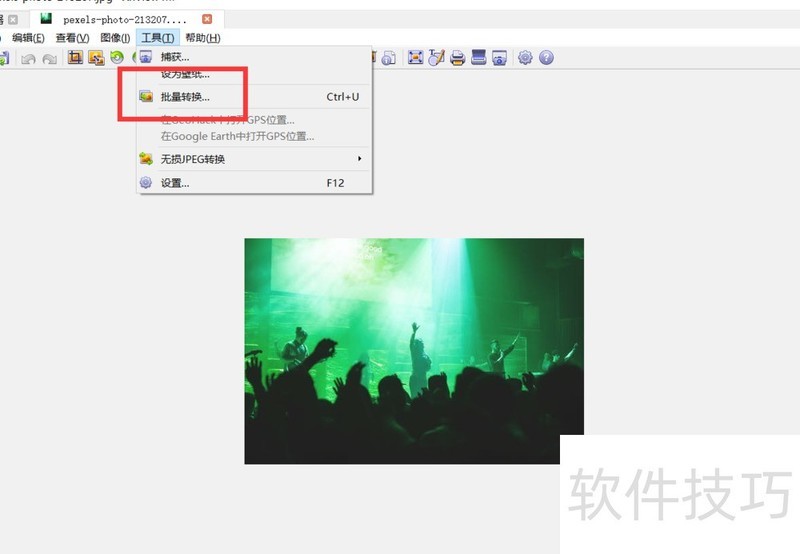
Task: Close the partially visible first tab
Action: click(x=13, y=19)
